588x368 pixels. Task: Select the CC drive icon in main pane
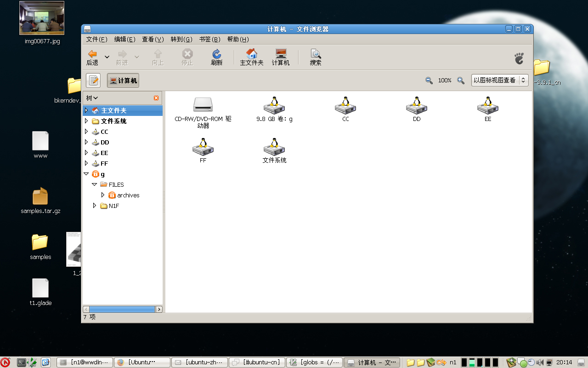[345, 105]
